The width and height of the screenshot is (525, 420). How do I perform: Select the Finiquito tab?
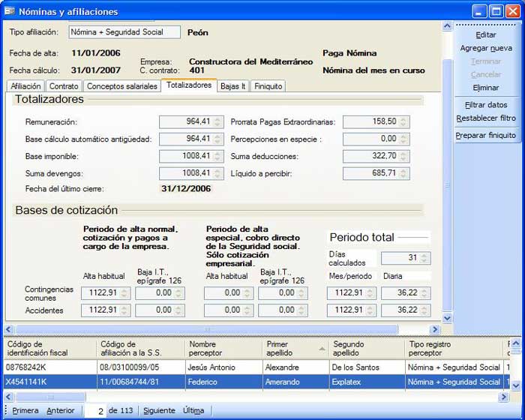point(268,86)
